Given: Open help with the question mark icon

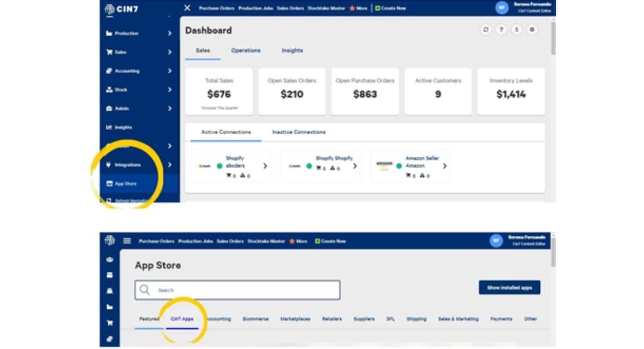Looking at the screenshot, I should (x=501, y=30).
